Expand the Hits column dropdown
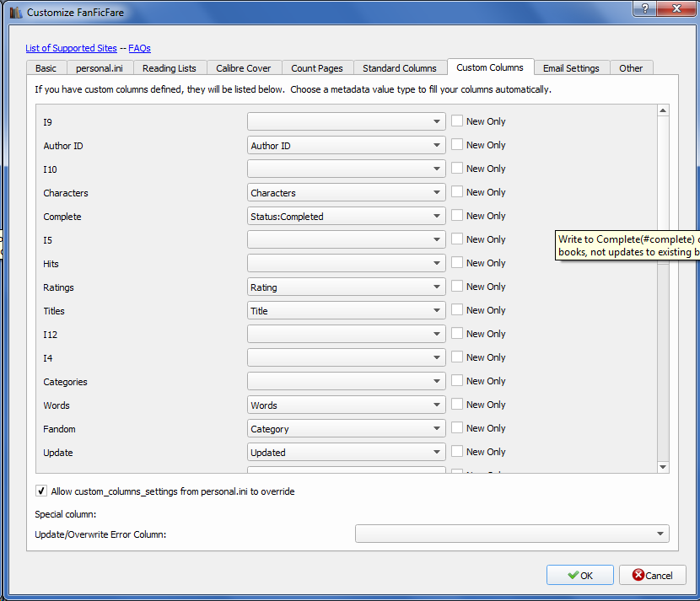 pyautogui.click(x=347, y=263)
